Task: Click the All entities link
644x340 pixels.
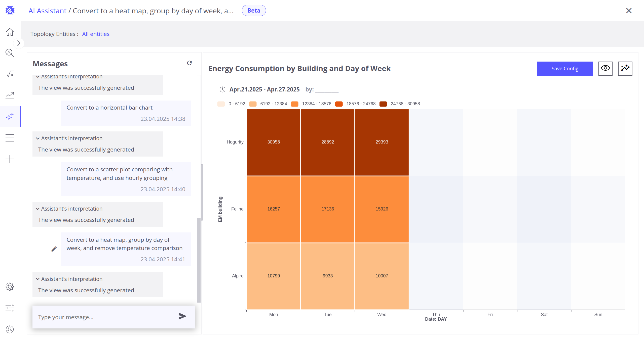Action: [x=96, y=34]
